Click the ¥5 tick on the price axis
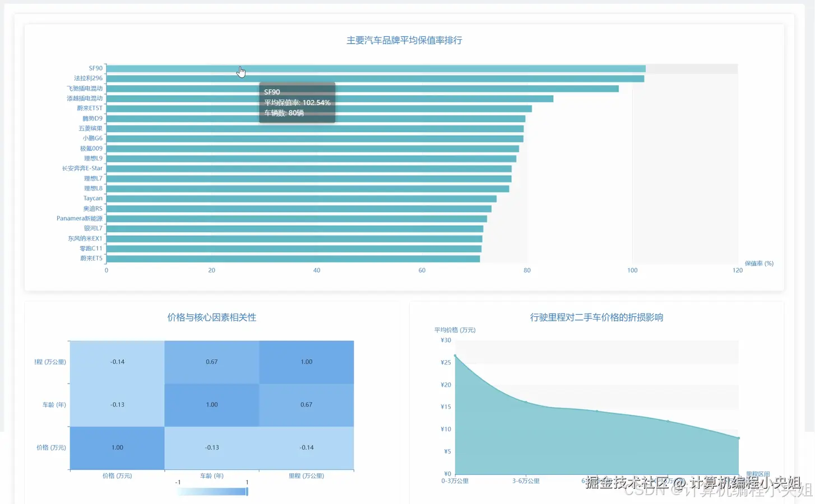Image resolution: width=815 pixels, height=504 pixels. pyautogui.click(x=447, y=451)
